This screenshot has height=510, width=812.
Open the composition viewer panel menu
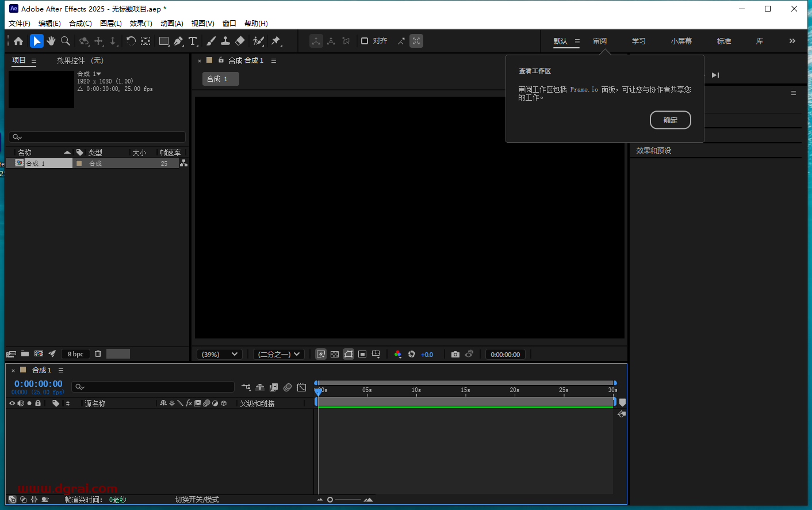274,60
